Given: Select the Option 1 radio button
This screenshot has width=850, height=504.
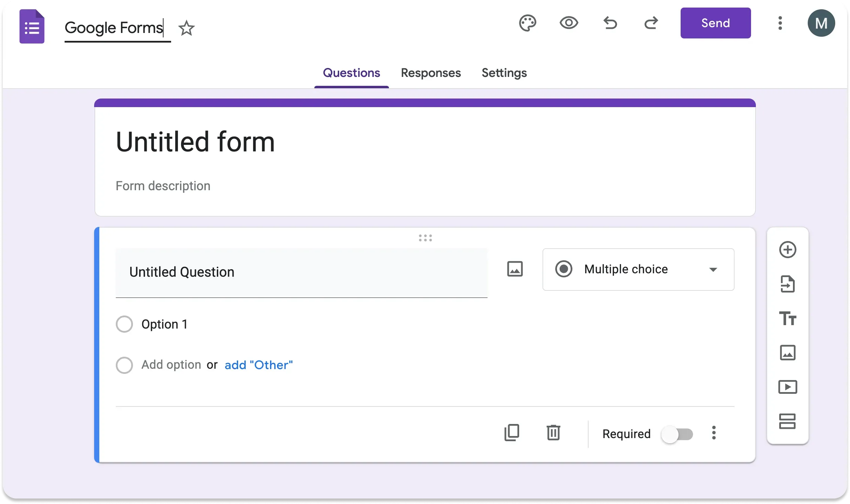Looking at the screenshot, I should (x=124, y=324).
